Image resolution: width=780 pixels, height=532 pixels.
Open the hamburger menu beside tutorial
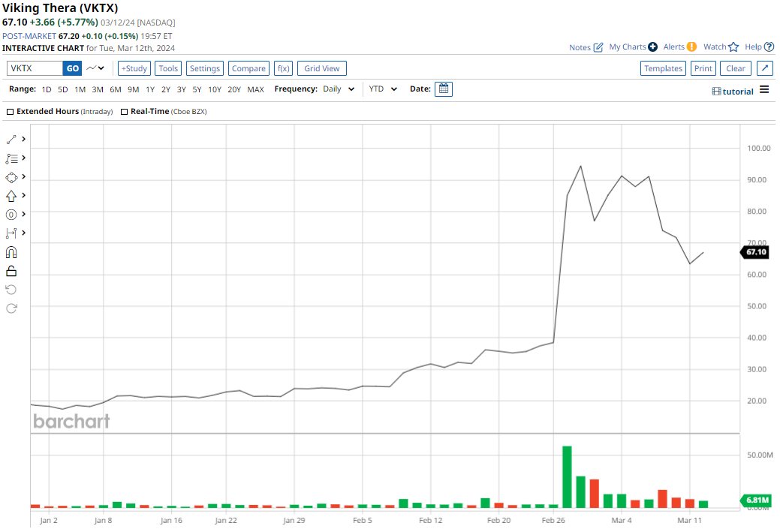pyautogui.click(x=764, y=90)
